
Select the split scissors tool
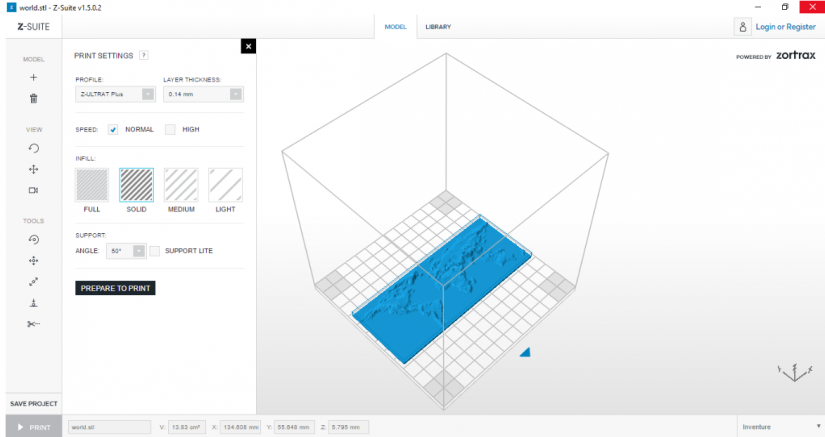pyautogui.click(x=34, y=324)
